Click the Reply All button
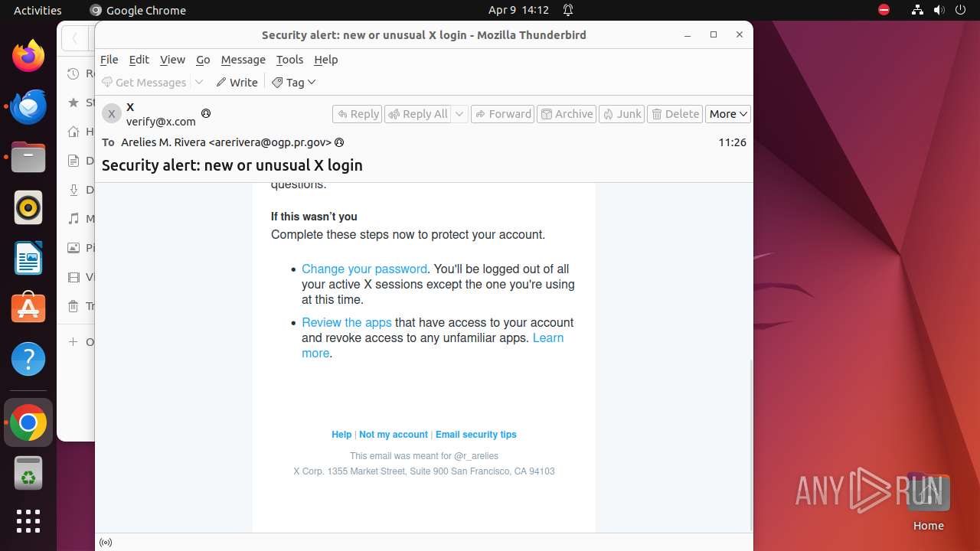The height and width of the screenshot is (551, 980). (418, 114)
